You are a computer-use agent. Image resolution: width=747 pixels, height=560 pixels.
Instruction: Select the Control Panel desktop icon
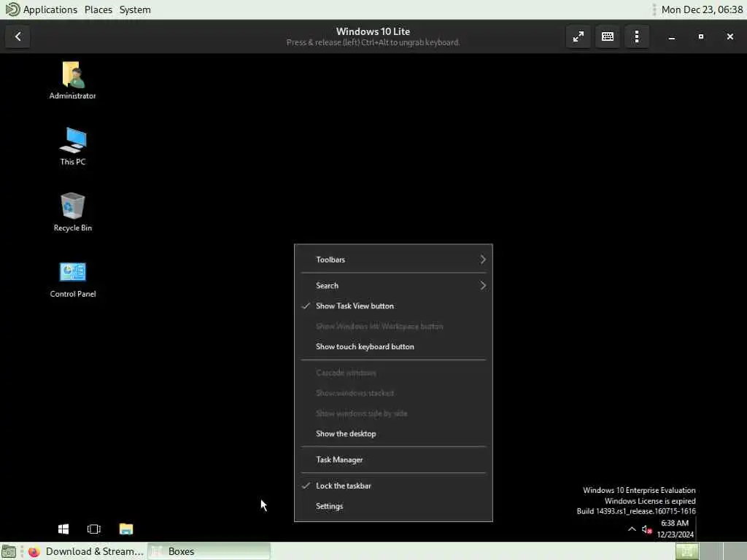pos(73,279)
